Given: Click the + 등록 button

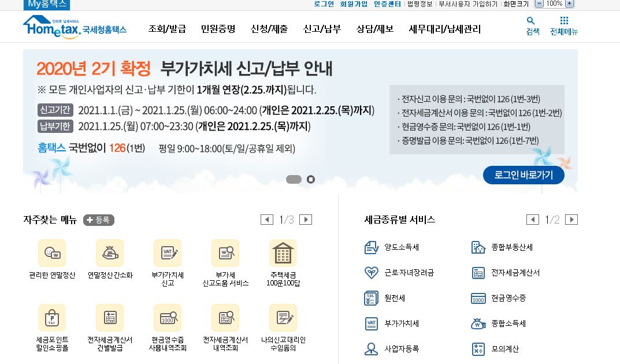Looking at the screenshot, I should point(99,220).
